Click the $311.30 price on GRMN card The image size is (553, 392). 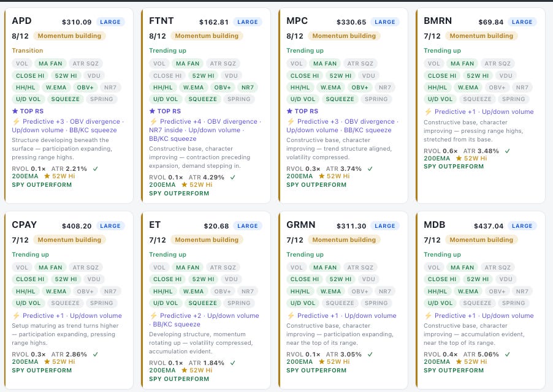351,226
